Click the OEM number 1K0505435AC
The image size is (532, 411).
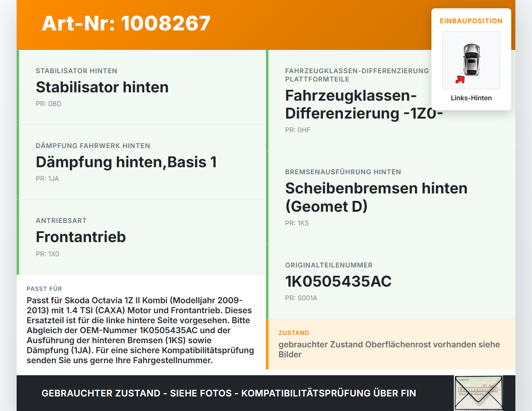coord(338,282)
